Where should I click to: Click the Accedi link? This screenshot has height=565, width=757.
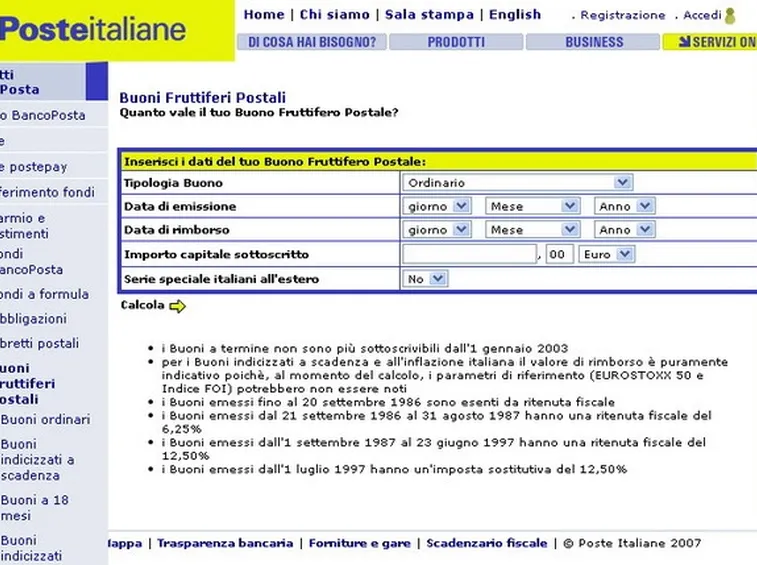702,15
